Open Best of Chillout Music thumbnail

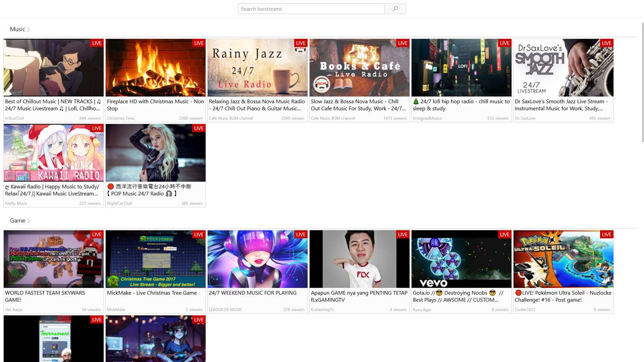(54, 67)
